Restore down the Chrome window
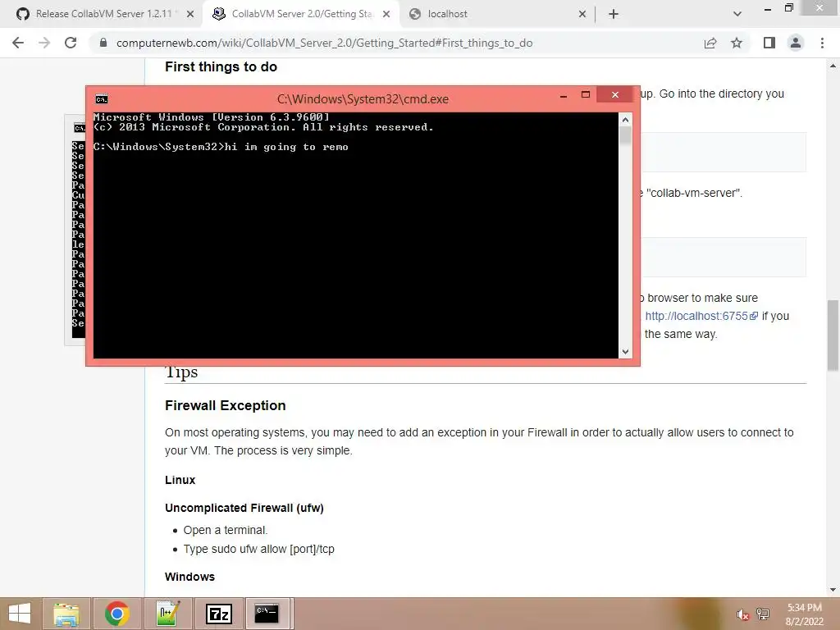The height and width of the screenshot is (630, 840). pos(789,7)
